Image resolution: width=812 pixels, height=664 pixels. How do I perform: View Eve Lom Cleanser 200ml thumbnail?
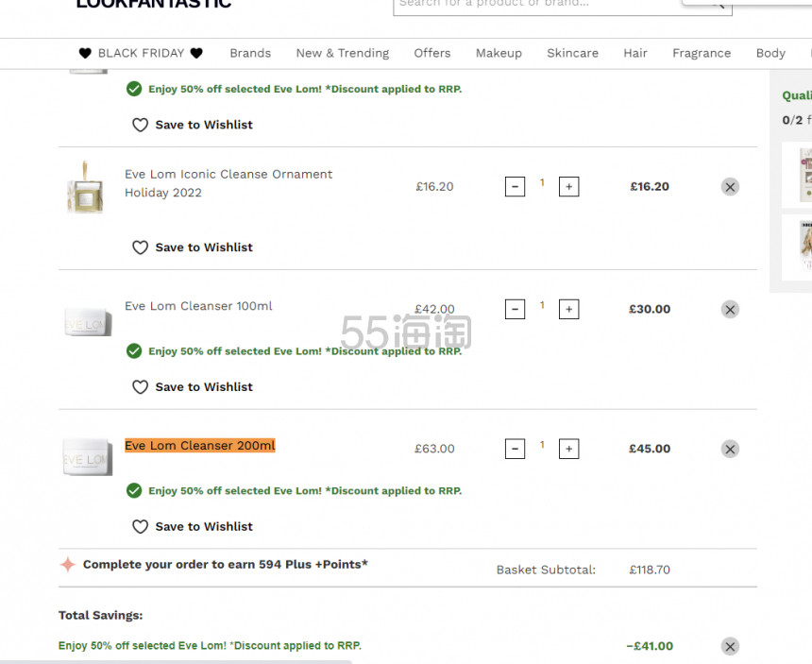pyautogui.click(x=88, y=457)
